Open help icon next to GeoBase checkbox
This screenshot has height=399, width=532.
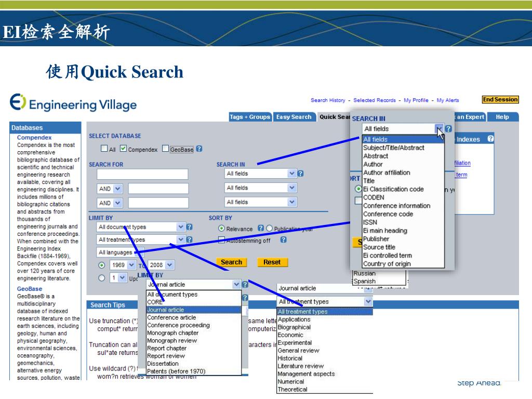[x=199, y=149]
